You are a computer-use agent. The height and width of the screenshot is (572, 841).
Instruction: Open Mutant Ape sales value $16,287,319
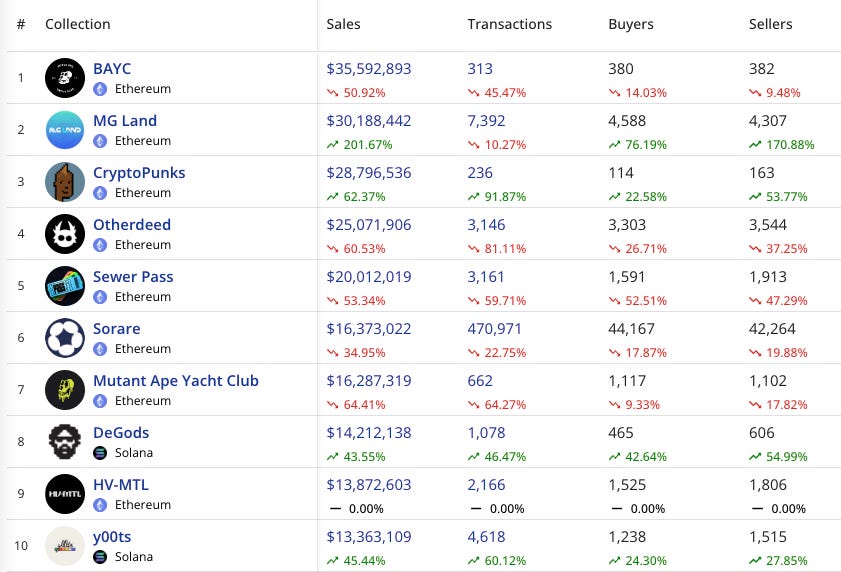pos(369,381)
